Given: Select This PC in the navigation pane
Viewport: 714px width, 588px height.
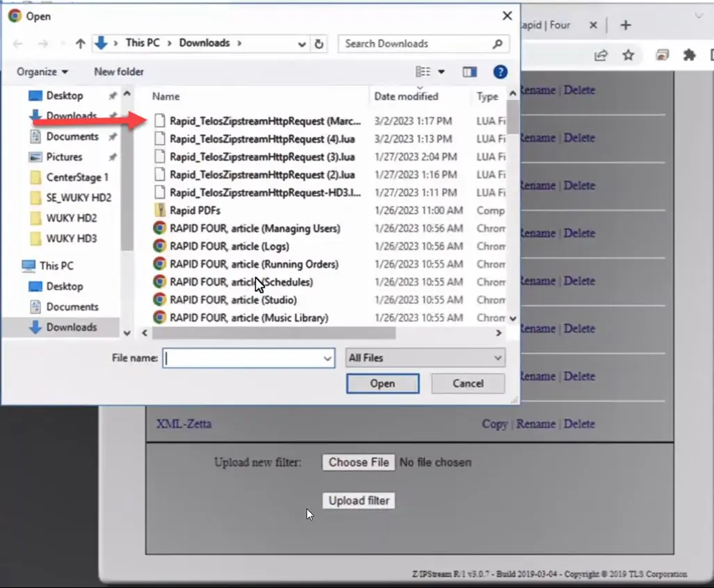Looking at the screenshot, I should tap(56, 266).
